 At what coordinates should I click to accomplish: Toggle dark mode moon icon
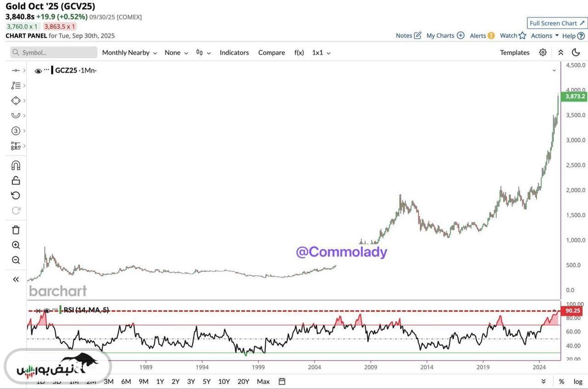(x=576, y=52)
